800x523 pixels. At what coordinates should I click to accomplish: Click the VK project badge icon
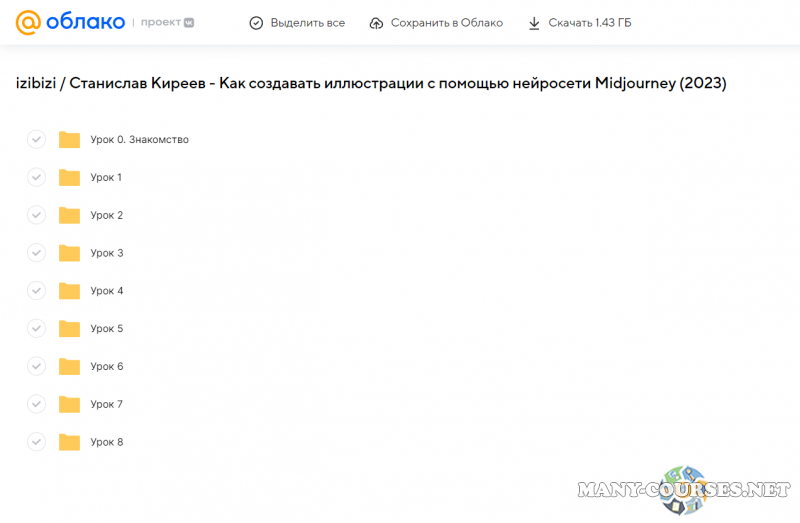[188, 23]
